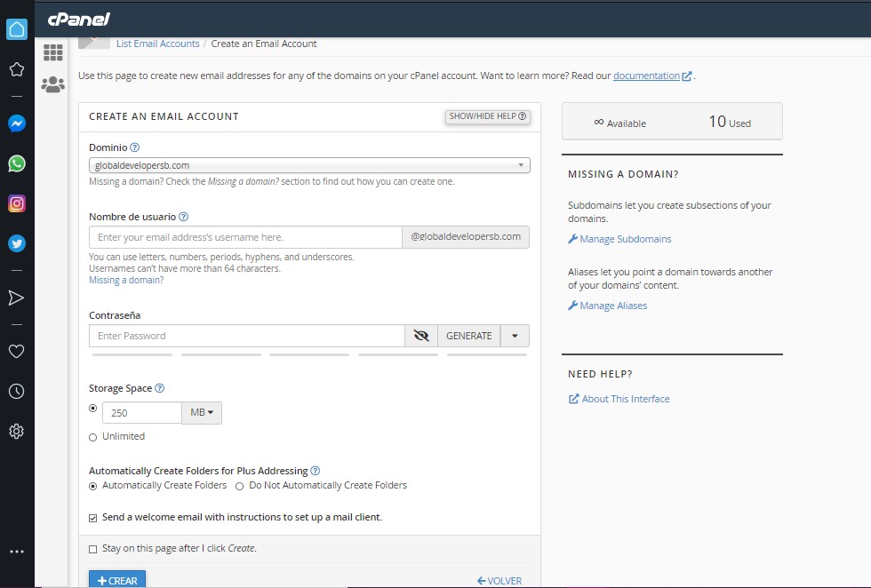Open the Dominio domain dropdown
Viewport: 871px width, 588px height.
pos(309,165)
